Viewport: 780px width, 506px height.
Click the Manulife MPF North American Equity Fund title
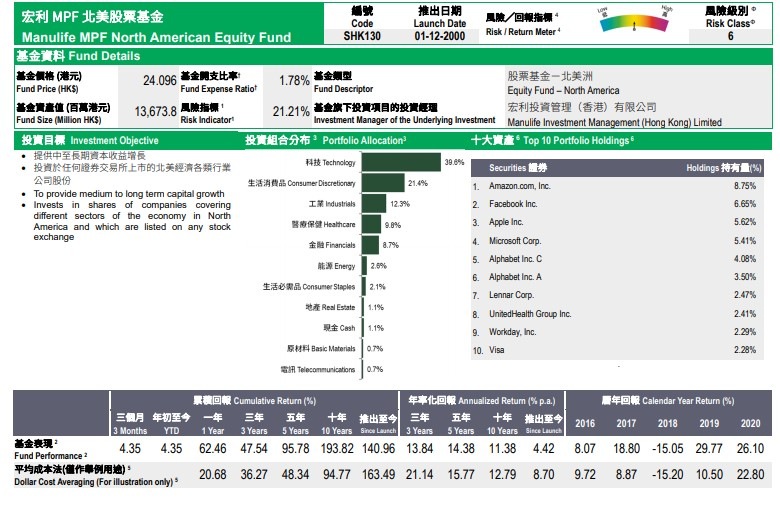click(x=156, y=37)
